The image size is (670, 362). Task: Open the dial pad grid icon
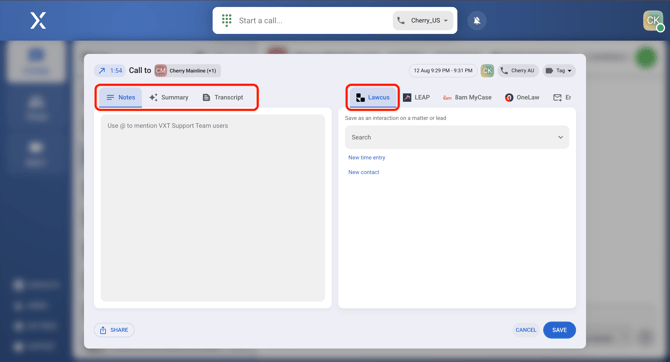tap(226, 20)
